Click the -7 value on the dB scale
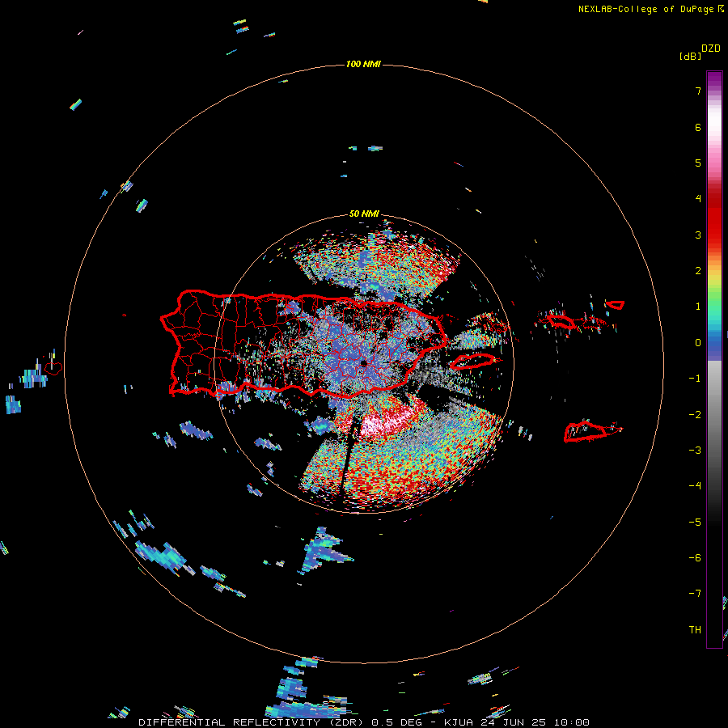 pyautogui.click(x=695, y=594)
